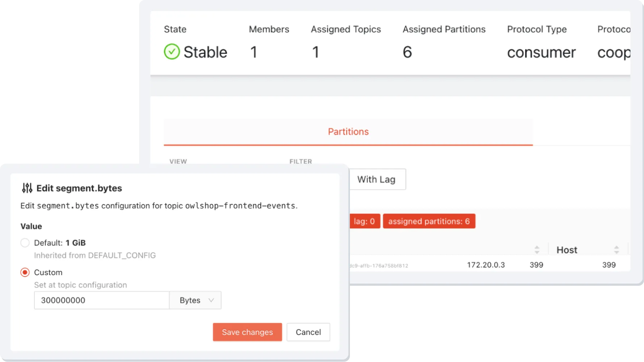644x362 pixels.
Task: Enable the With Lag filter
Action: click(377, 179)
